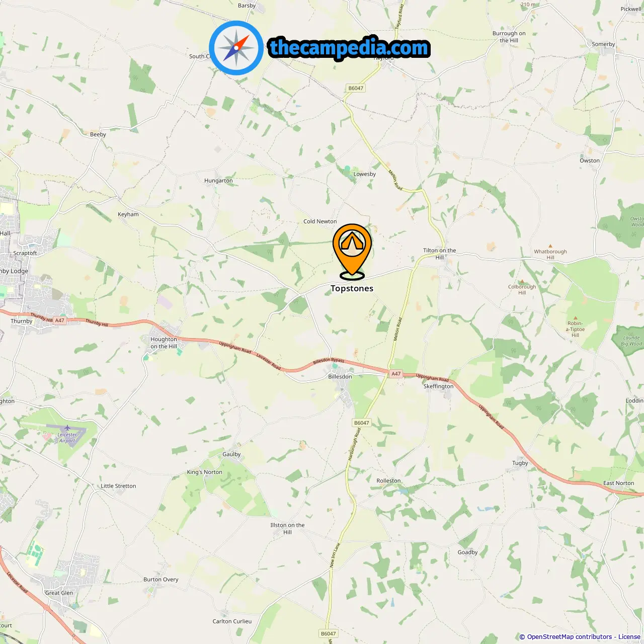Click the Leicester Airport plane icon
The image size is (644, 644).
tap(67, 428)
